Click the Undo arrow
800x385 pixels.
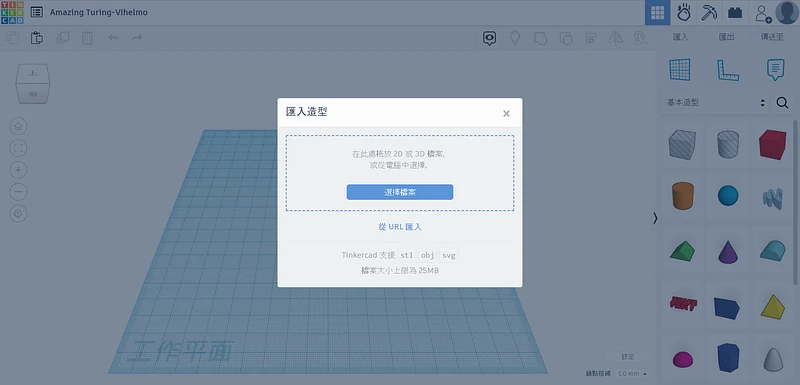113,38
